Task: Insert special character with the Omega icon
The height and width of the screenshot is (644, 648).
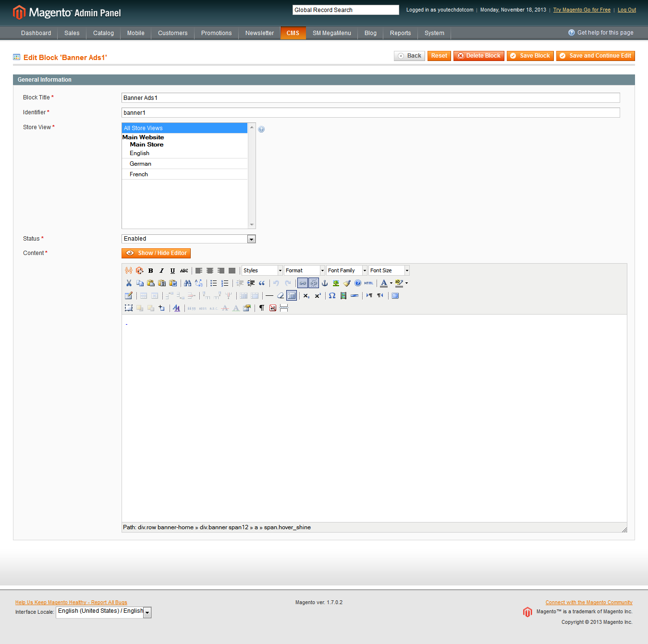Action: click(x=332, y=295)
